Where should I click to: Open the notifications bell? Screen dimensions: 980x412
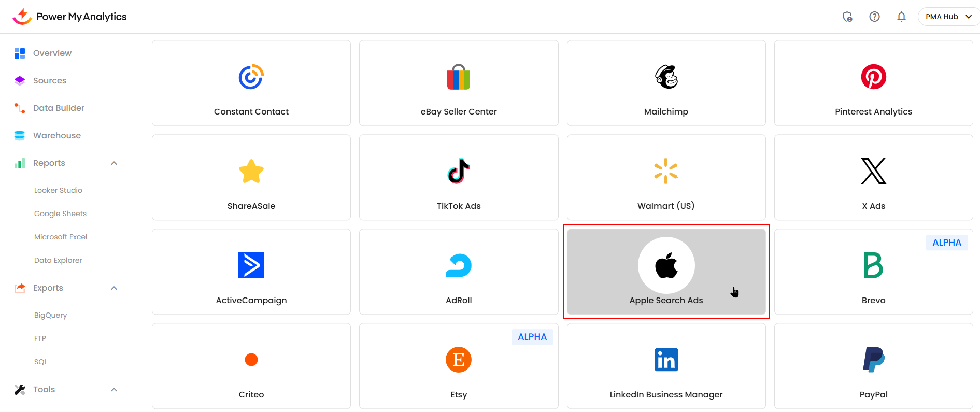pos(901,17)
